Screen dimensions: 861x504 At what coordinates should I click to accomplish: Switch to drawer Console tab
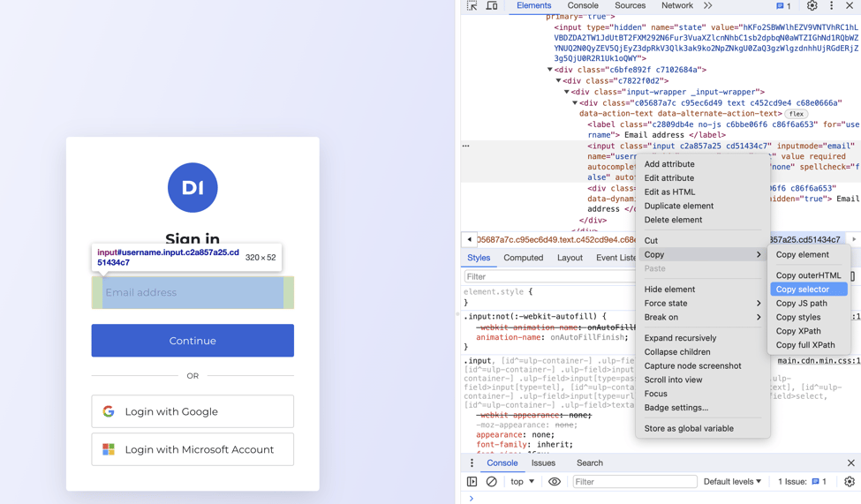coord(502,463)
